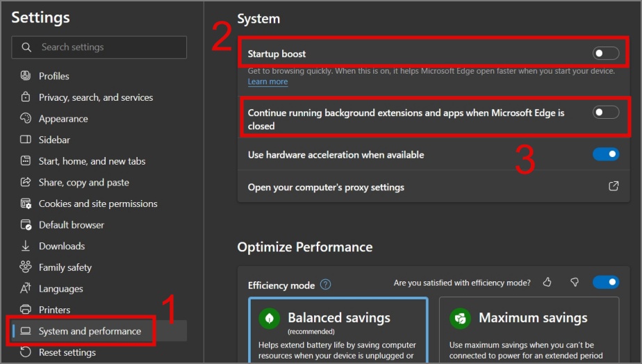This screenshot has width=642, height=364.
Task: Click the Profiles icon in sidebar
Action: (26, 76)
